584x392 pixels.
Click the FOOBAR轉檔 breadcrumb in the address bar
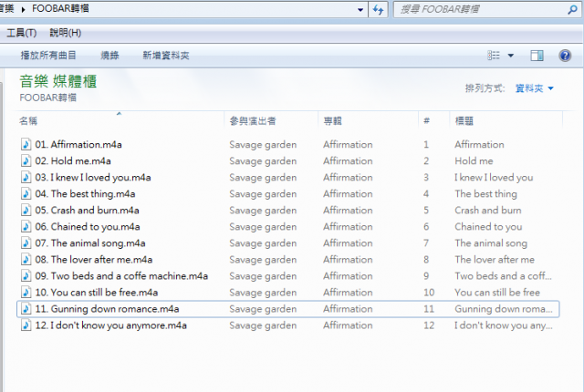coord(60,8)
